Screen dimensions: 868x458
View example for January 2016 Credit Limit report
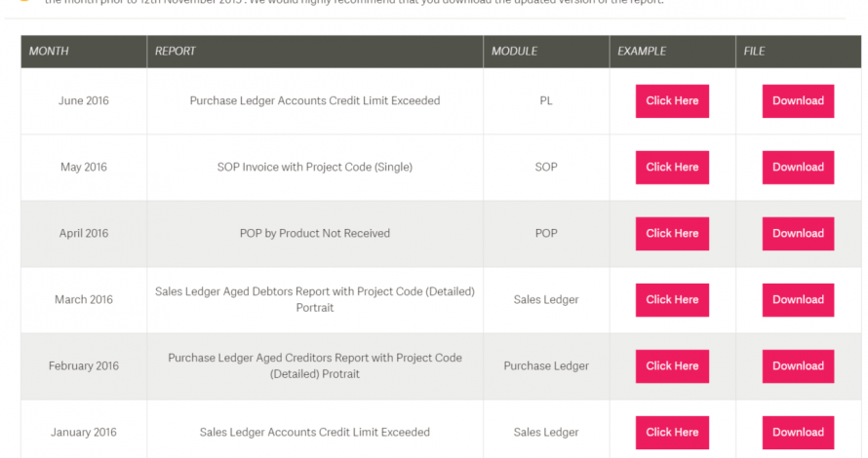pyautogui.click(x=672, y=433)
